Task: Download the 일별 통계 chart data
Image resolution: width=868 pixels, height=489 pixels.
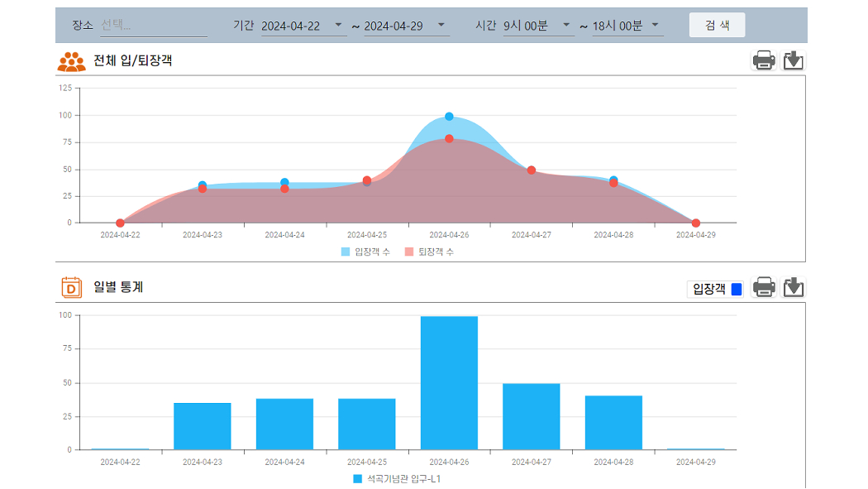Action: [x=794, y=288]
